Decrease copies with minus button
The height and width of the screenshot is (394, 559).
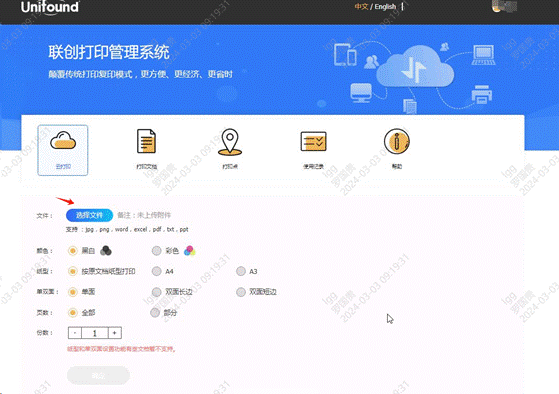(x=75, y=333)
